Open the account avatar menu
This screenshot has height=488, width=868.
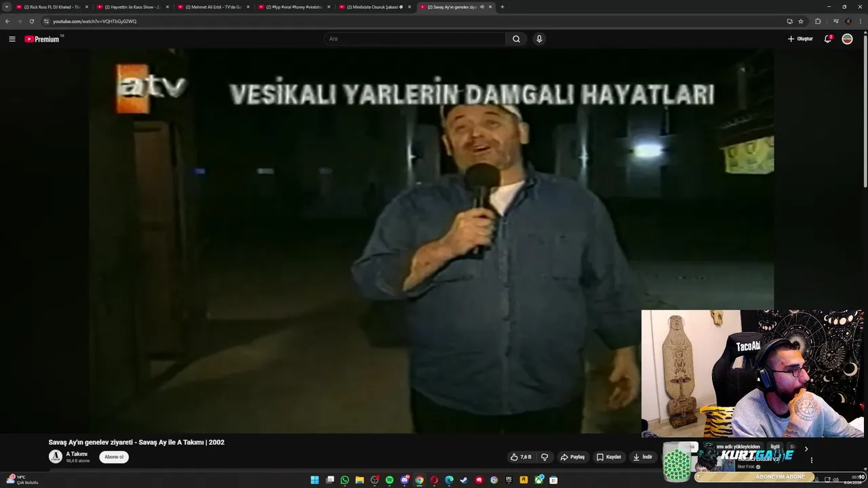847,39
